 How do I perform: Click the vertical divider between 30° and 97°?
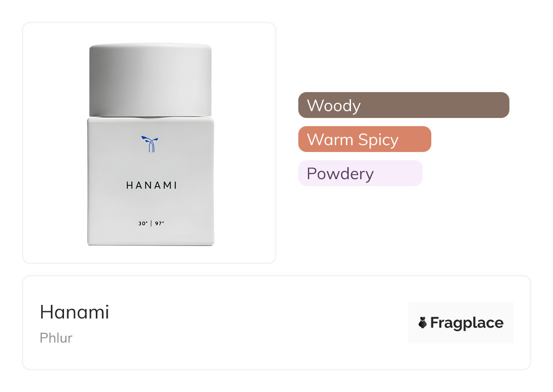coord(151,224)
